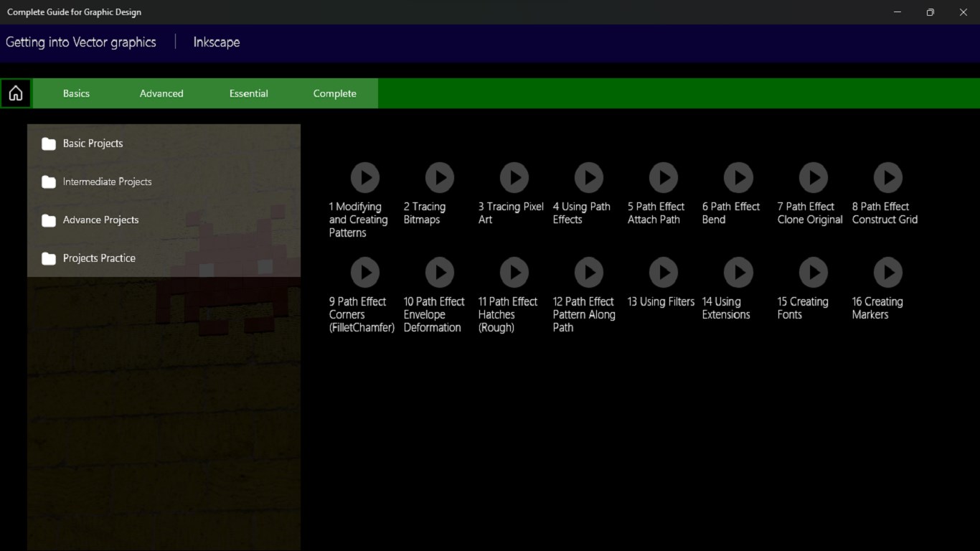
Task: Start the 3 Tracing Pixel Art lesson
Action: (x=514, y=178)
